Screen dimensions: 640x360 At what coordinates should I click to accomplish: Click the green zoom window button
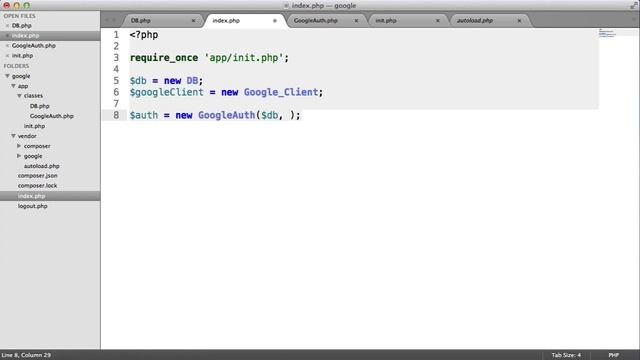pos(27,5)
